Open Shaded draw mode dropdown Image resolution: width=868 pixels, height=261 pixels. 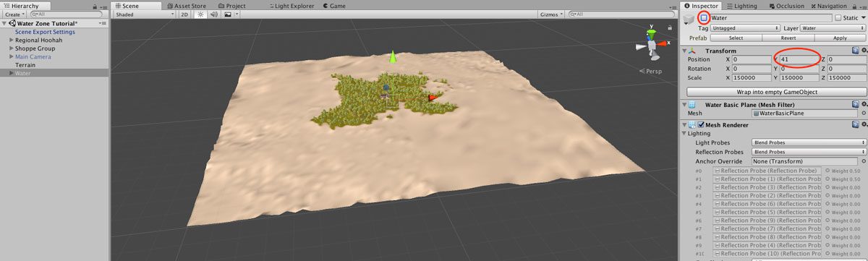tap(145, 14)
